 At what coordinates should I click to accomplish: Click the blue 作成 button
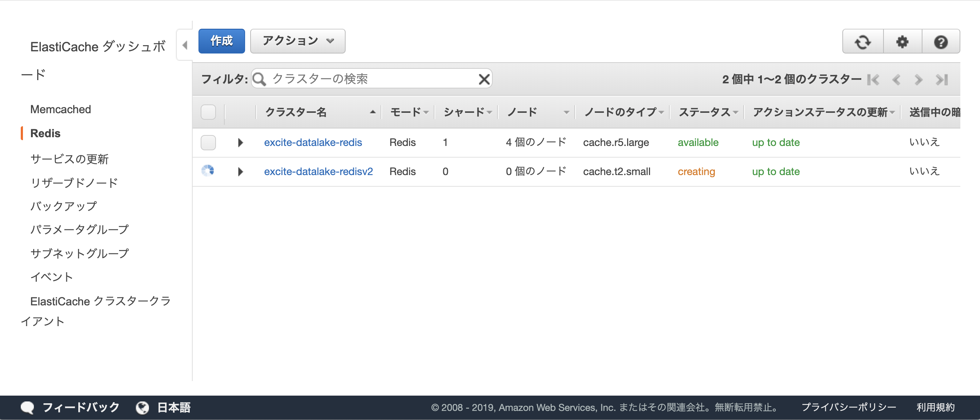click(221, 41)
